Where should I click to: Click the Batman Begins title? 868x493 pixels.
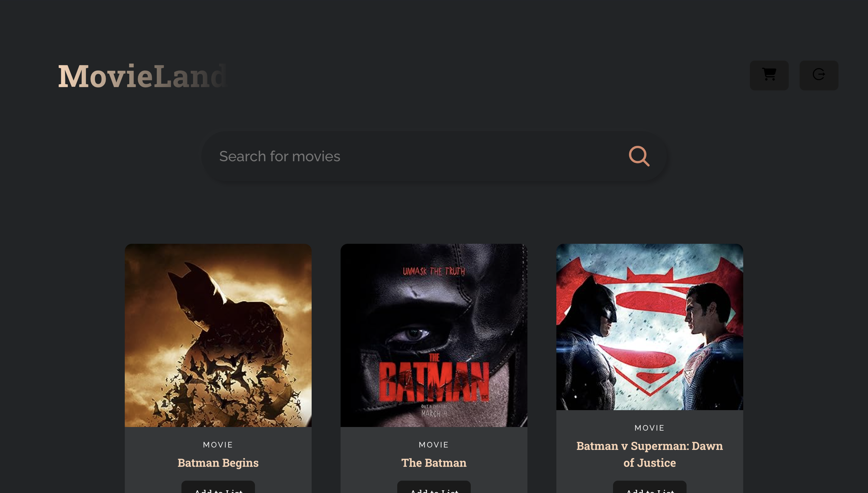[218, 463]
